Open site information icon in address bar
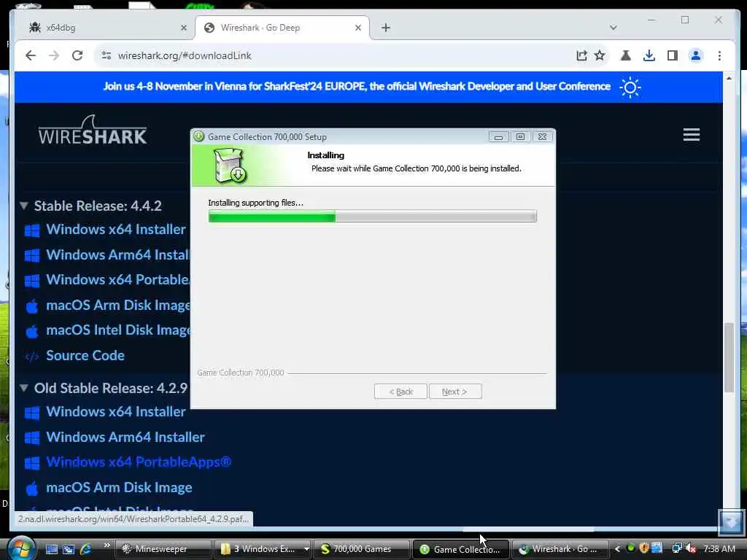Viewport: 747px width, 560px height. [x=107, y=55]
